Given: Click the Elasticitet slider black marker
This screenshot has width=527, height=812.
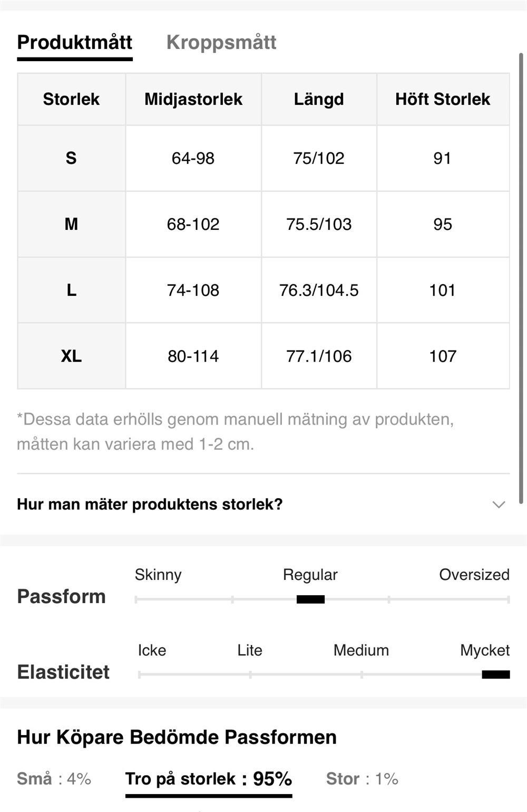Looking at the screenshot, I should [495, 674].
